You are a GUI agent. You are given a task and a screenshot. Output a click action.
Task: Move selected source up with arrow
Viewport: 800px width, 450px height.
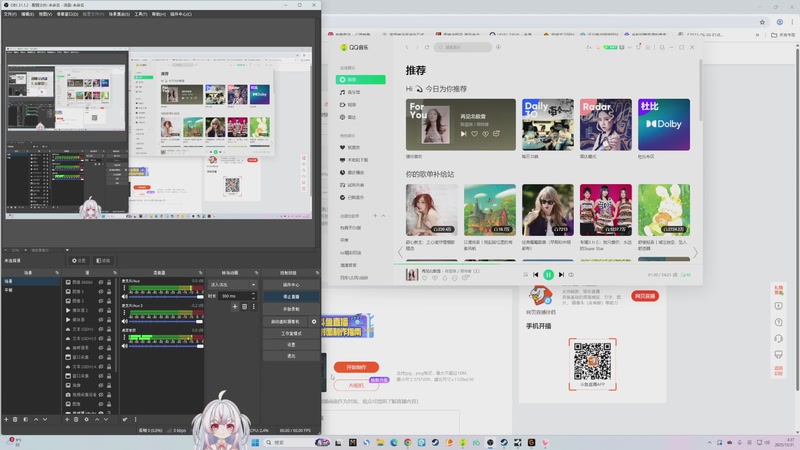click(x=96, y=419)
